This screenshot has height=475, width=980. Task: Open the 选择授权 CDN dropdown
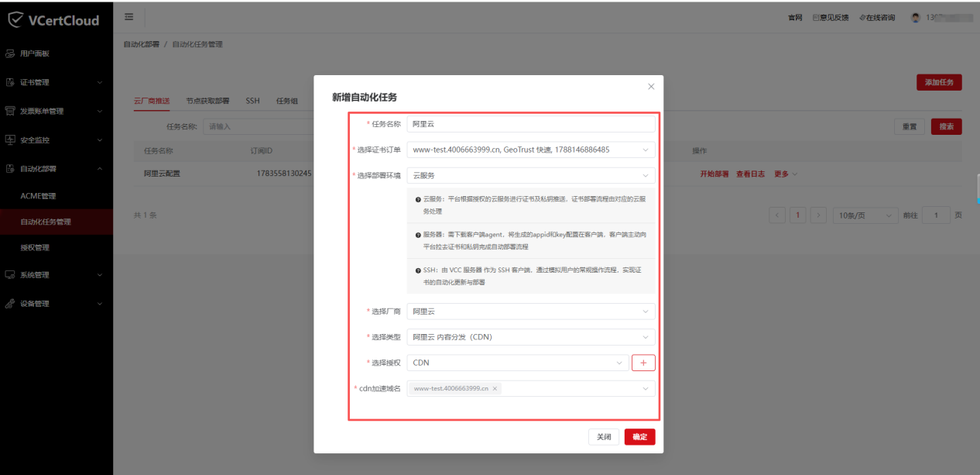click(518, 363)
